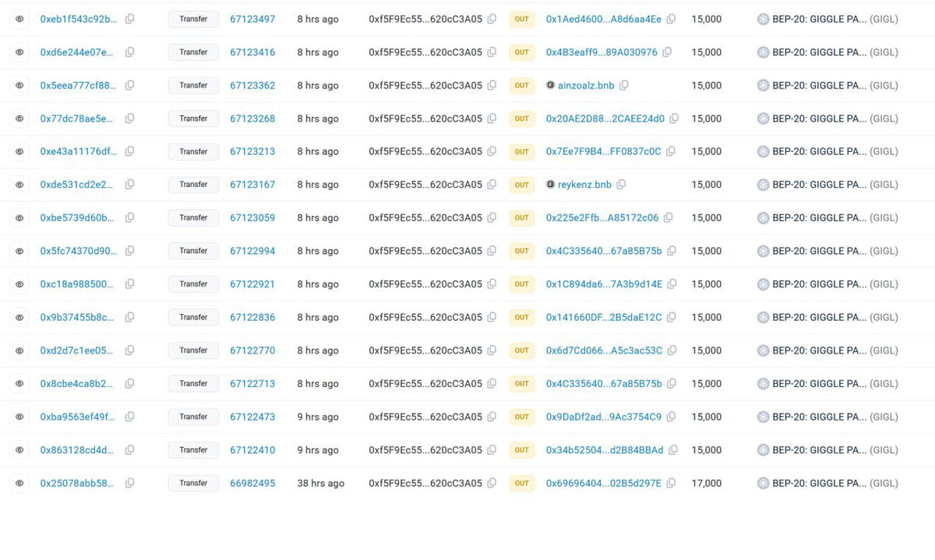Screen dimensions: 935x560
Task: Click Transfer button for block 67123362
Action: pos(193,85)
